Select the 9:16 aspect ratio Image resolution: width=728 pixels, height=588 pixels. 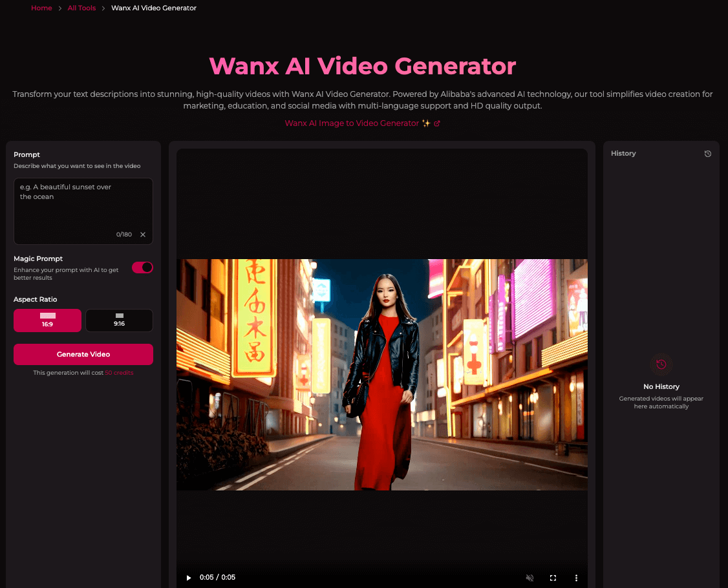click(x=120, y=320)
